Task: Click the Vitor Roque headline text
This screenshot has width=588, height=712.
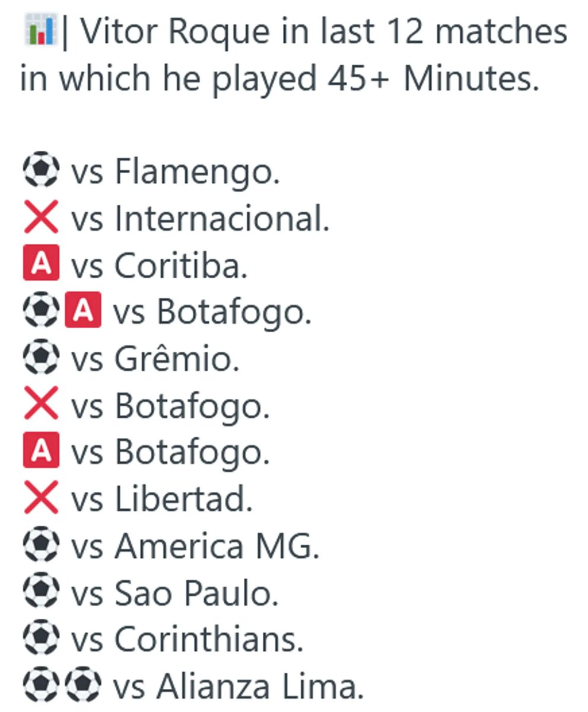Action: 294,55
